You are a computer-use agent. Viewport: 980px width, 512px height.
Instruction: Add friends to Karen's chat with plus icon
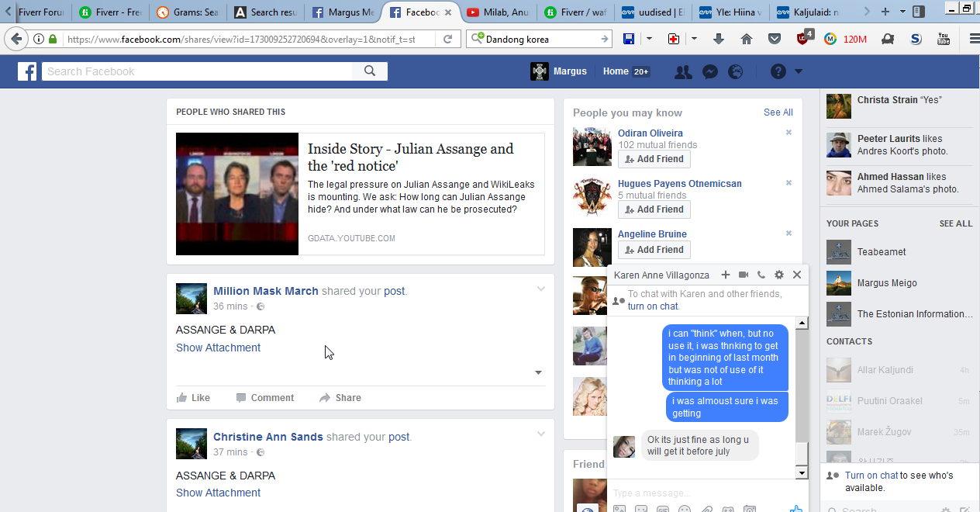click(726, 275)
